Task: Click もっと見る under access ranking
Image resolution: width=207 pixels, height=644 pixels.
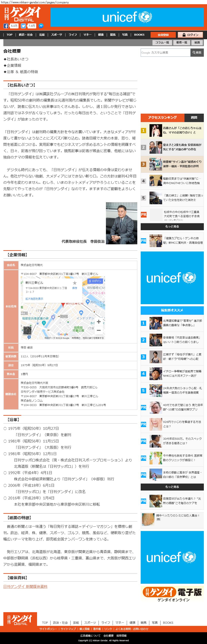Action: 172,226
